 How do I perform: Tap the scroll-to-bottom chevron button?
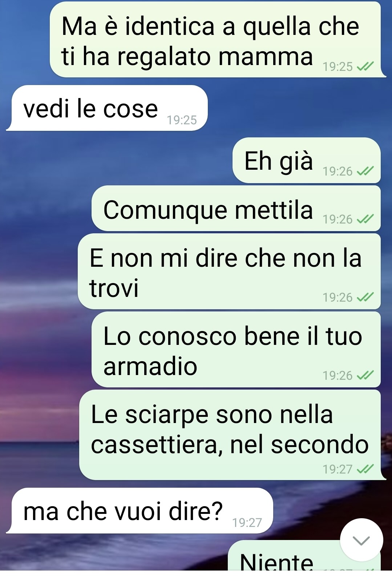tap(361, 540)
